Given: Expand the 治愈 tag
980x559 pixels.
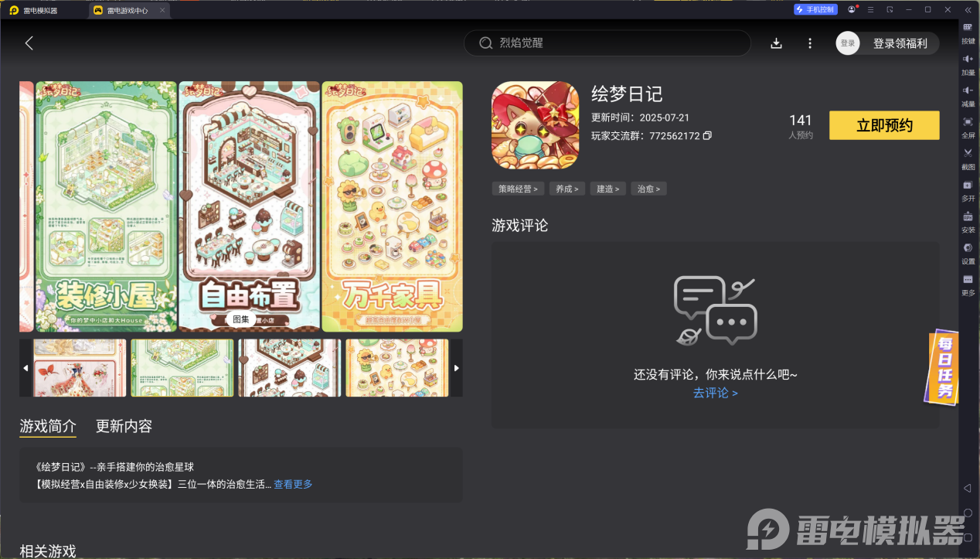Looking at the screenshot, I should [648, 189].
